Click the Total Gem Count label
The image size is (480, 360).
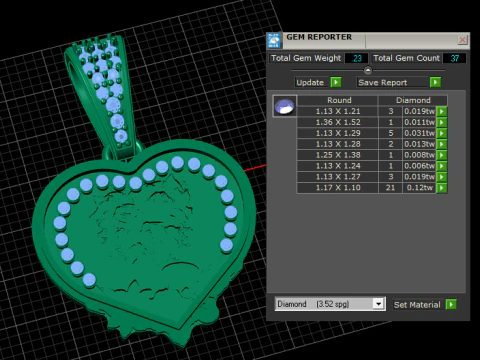coord(406,58)
